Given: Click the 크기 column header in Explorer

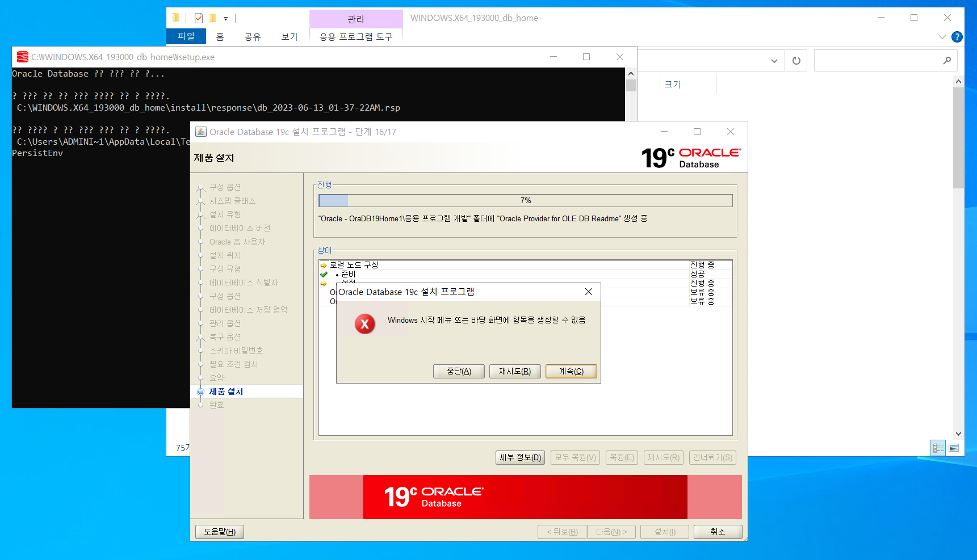Looking at the screenshot, I should 673,84.
